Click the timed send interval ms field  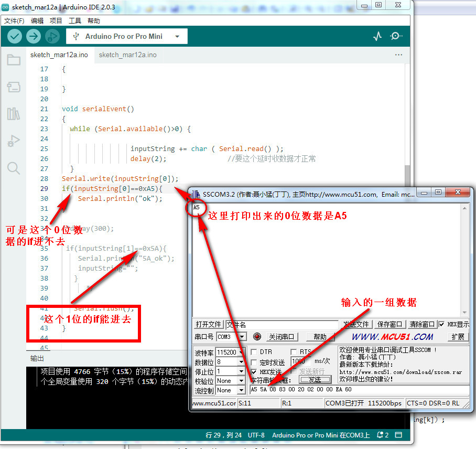click(301, 361)
